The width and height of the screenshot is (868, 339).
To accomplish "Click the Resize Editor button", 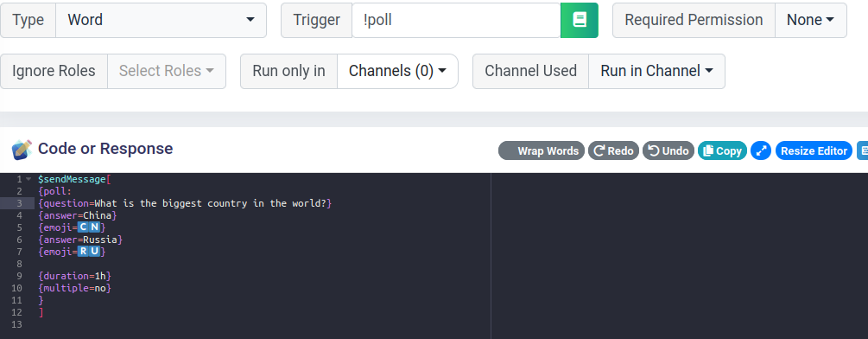I will point(814,150).
